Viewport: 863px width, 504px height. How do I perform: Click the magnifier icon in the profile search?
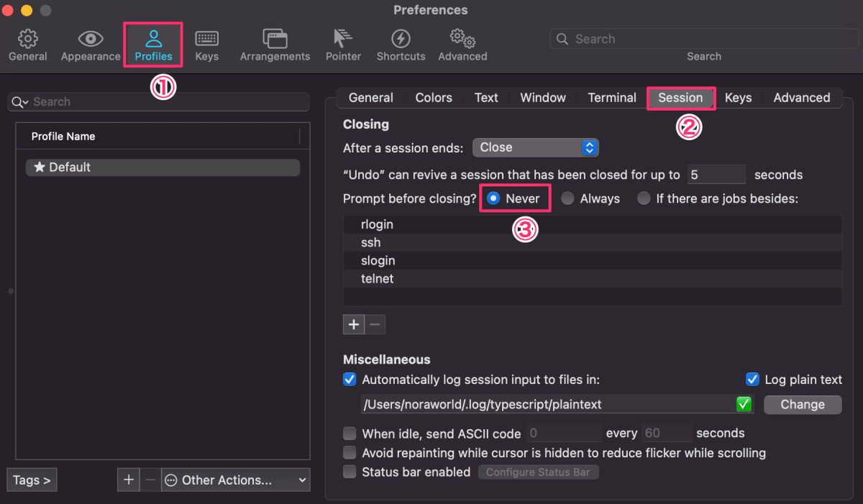click(x=20, y=102)
